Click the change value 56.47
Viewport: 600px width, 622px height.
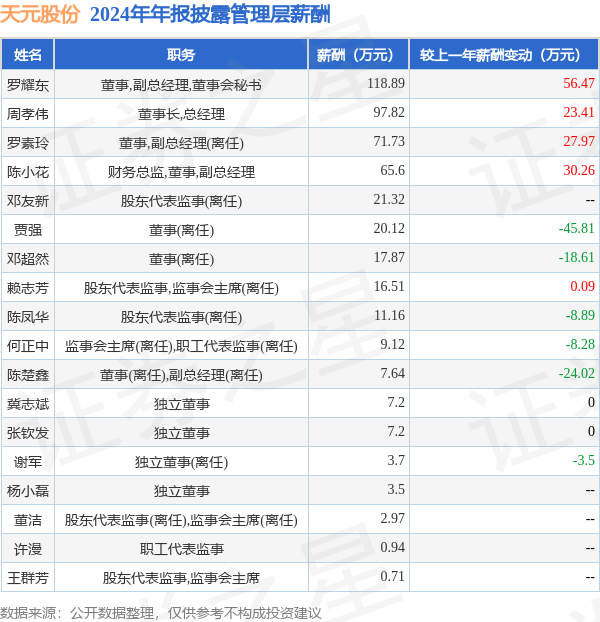[579, 83]
